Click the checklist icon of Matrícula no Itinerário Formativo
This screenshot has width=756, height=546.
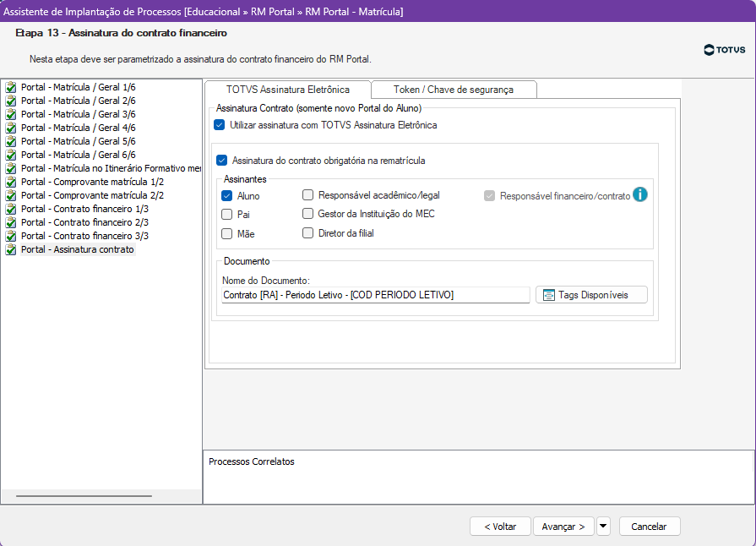pyautogui.click(x=11, y=168)
